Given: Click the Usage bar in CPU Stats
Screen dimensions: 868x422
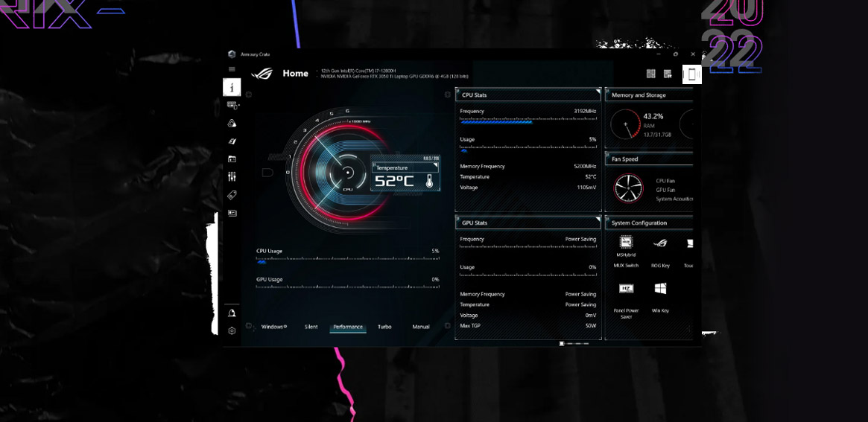Looking at the screenshot, I should tap(528, 150).
